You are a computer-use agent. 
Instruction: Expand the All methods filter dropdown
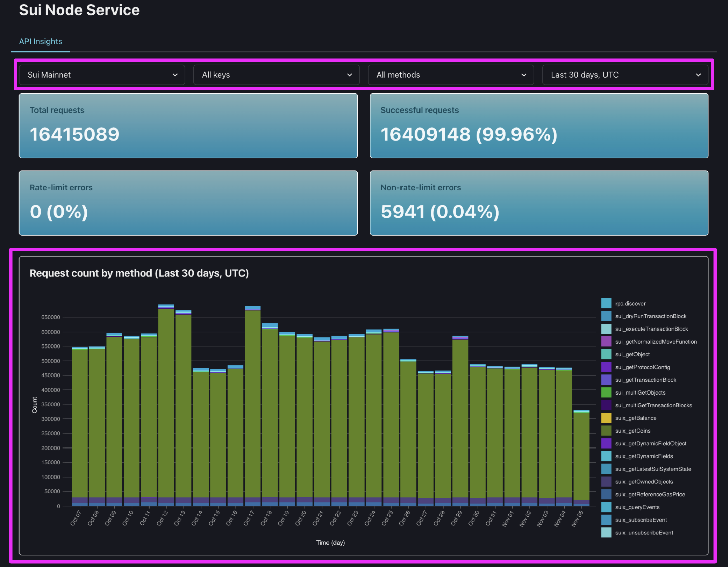tap(451, 75)
